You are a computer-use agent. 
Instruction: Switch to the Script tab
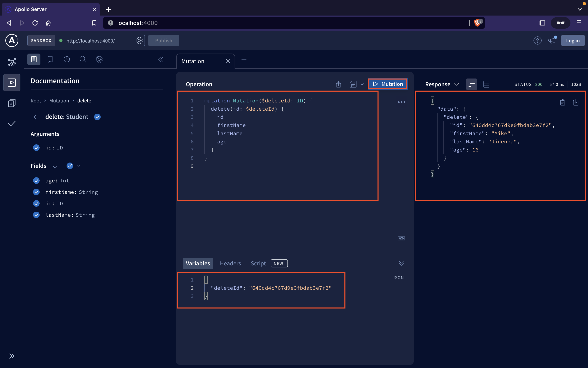pos(258,263)
